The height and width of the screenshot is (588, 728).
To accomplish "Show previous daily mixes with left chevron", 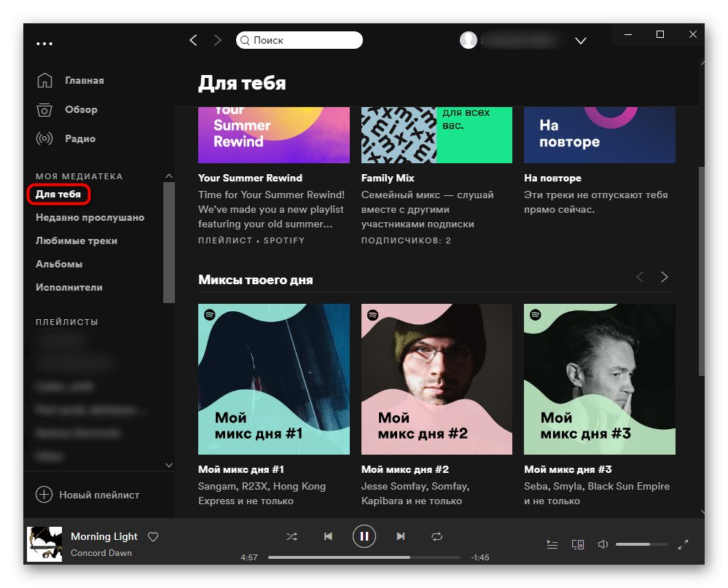I will click(x=640, y=277).
